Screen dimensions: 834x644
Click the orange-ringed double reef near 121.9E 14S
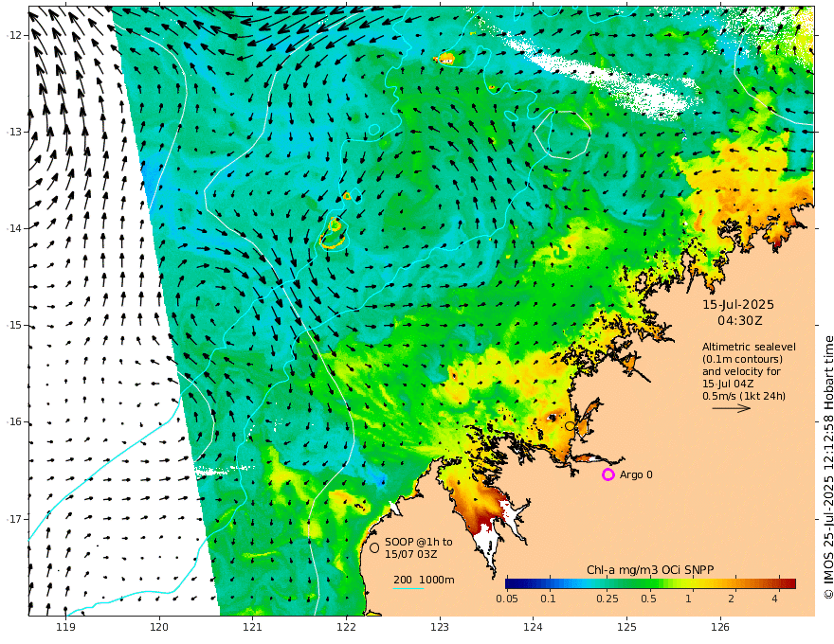click(333, 233)
